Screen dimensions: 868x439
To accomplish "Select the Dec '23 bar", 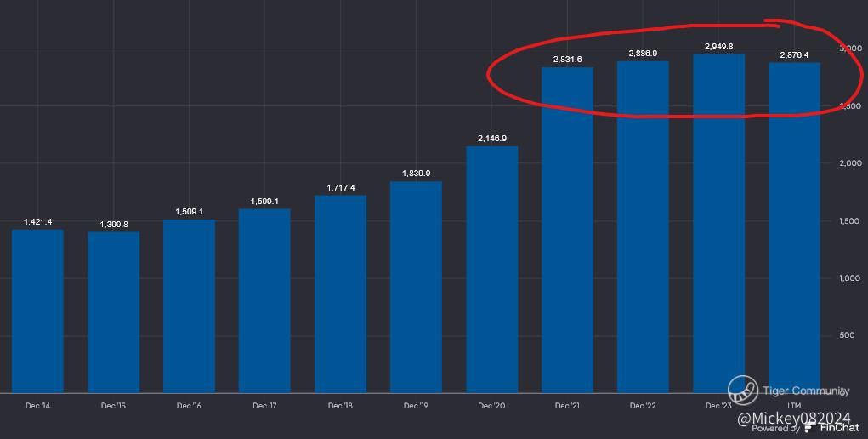I will pyautogui.click(x=719, y=224).
